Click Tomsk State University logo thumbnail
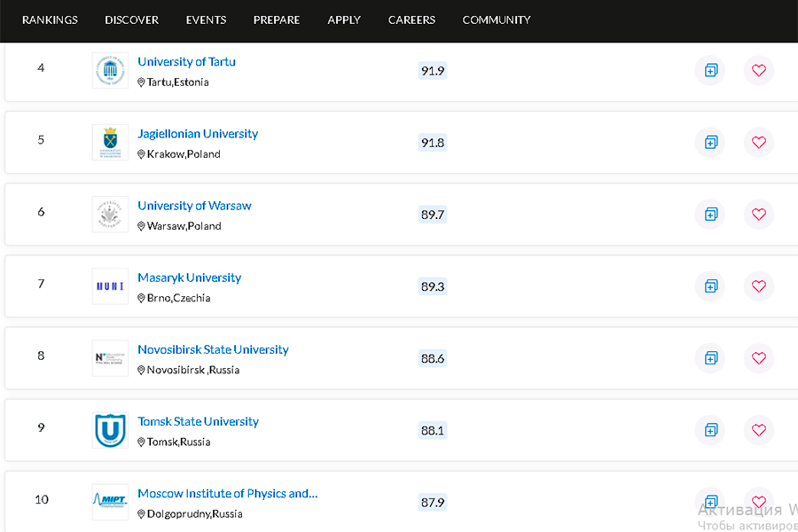Screen dimensions: 798x532 pos(110,430)
